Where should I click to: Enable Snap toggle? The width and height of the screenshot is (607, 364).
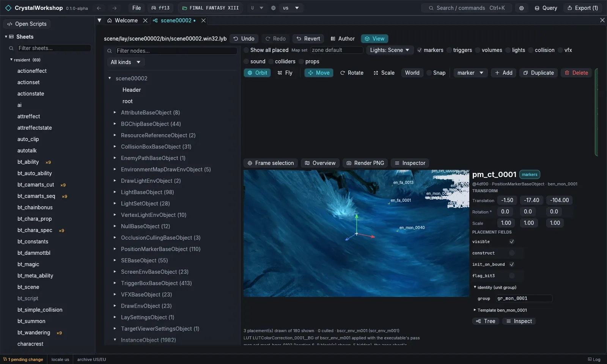point(429,73)
